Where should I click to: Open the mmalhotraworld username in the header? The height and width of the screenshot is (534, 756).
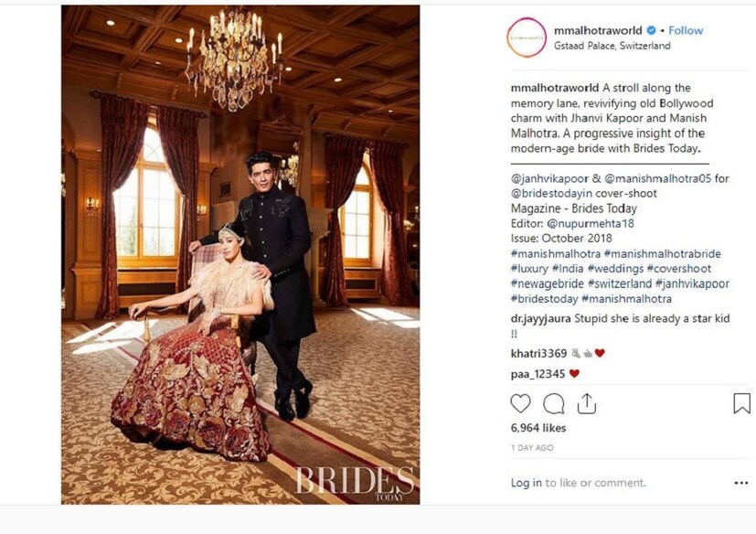pyautogui.click(x=598, y=30)
